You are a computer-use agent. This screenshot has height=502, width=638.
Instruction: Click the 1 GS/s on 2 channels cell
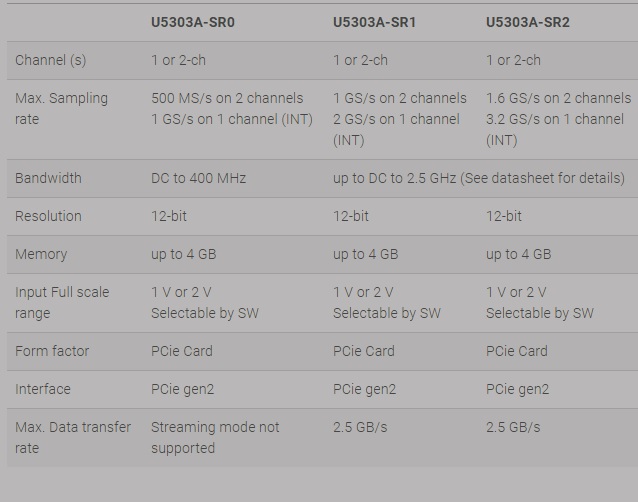tap(399, 98)
